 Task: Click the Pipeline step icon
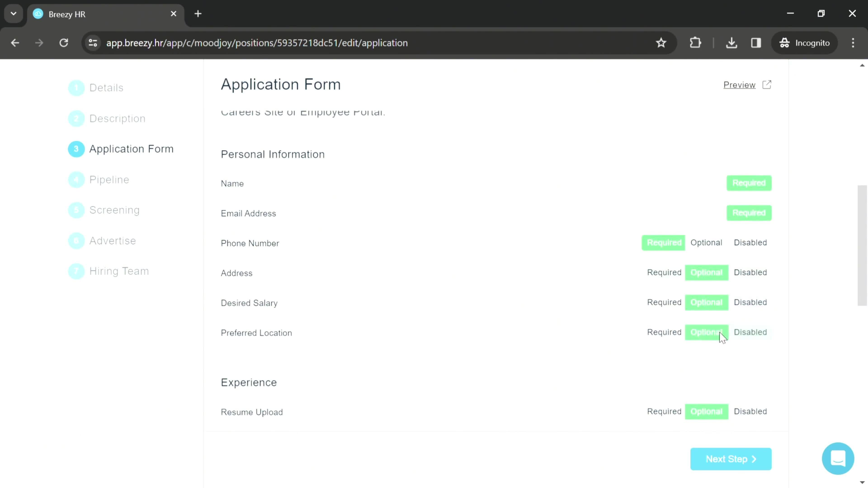coord(76,179)
